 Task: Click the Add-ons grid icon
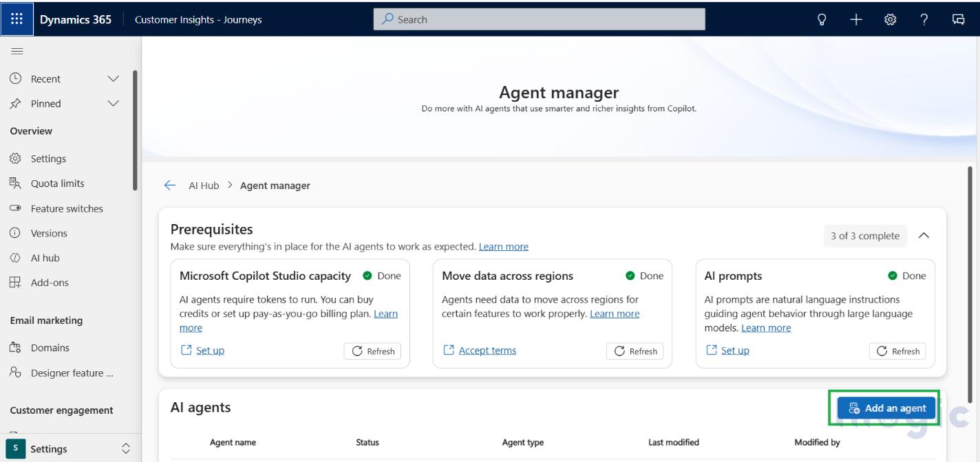pyautogui.click(x=15, y=282)
